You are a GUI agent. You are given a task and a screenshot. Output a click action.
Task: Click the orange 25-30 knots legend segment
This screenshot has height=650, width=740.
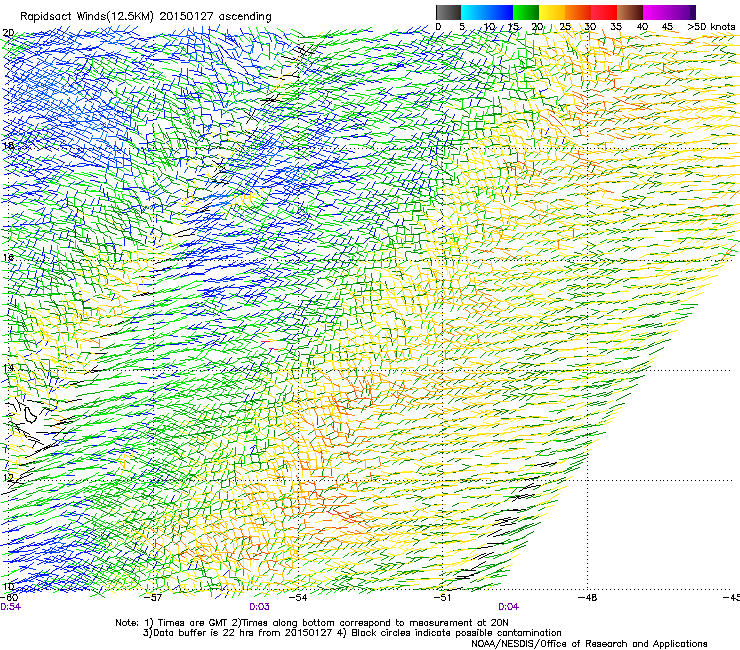coord(578,12)
